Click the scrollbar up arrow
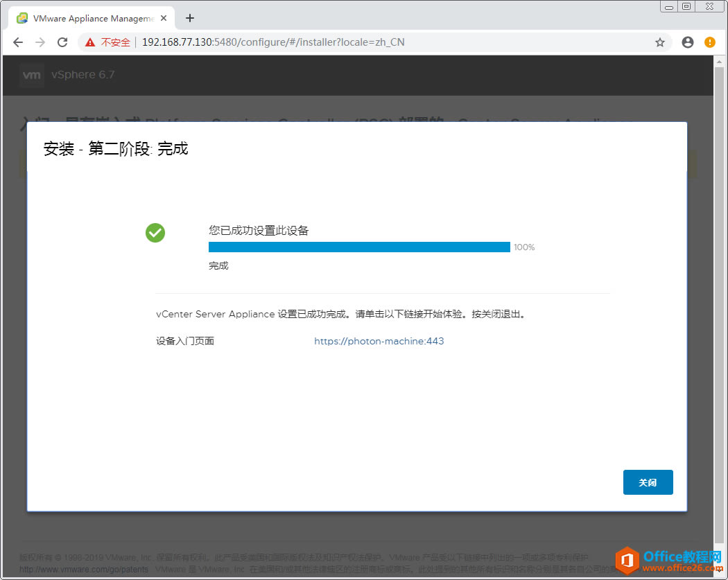This screenshot has height=580, width=728. click(719, 61)
